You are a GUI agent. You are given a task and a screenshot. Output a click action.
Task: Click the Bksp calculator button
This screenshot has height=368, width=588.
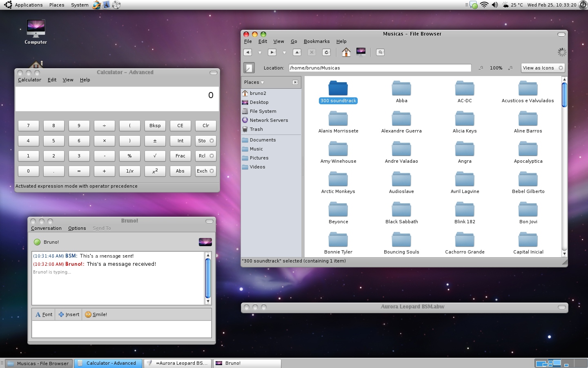(x=155, y=126)
